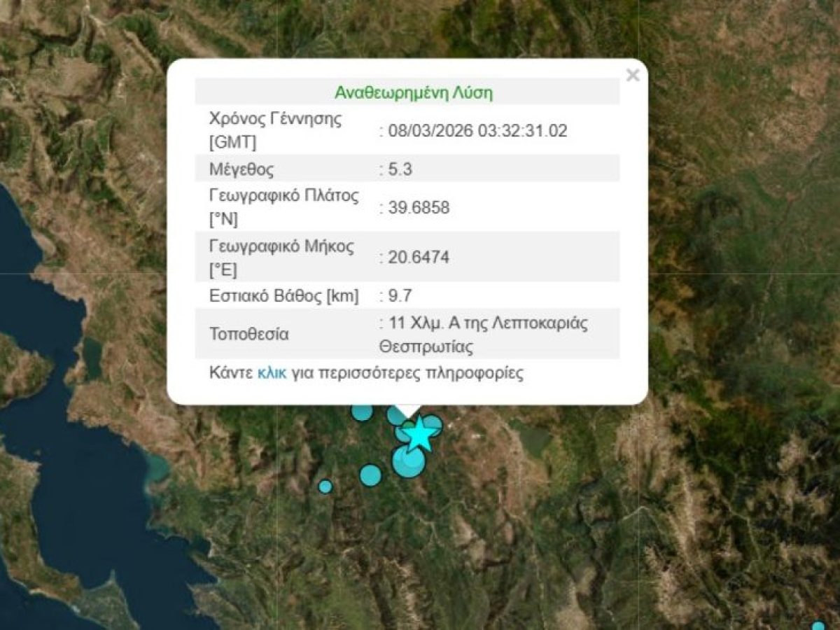Select the smallest cyan circle marker left of cluster
Screen dimensions: 840x630
click(x=325, y=486)
